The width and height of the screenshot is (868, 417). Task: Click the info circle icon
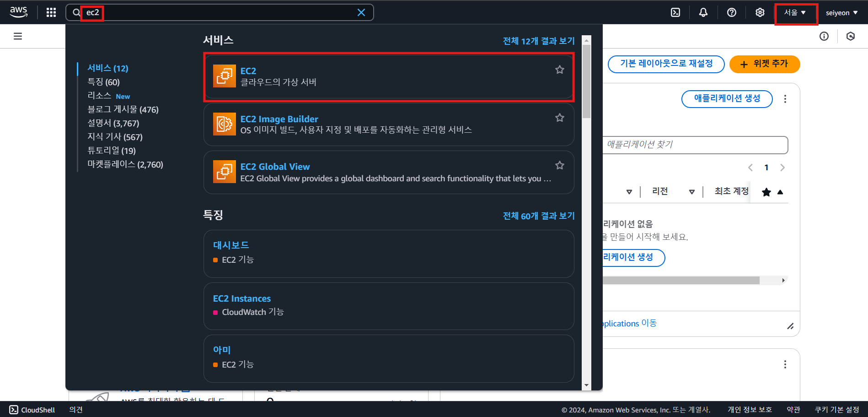824,36
